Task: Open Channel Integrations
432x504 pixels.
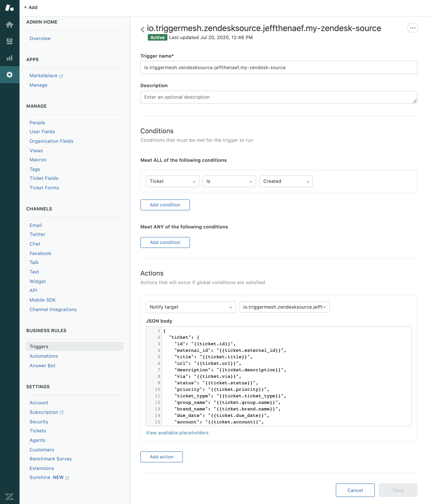Action: pyautogui.click(x=53, y=310)
